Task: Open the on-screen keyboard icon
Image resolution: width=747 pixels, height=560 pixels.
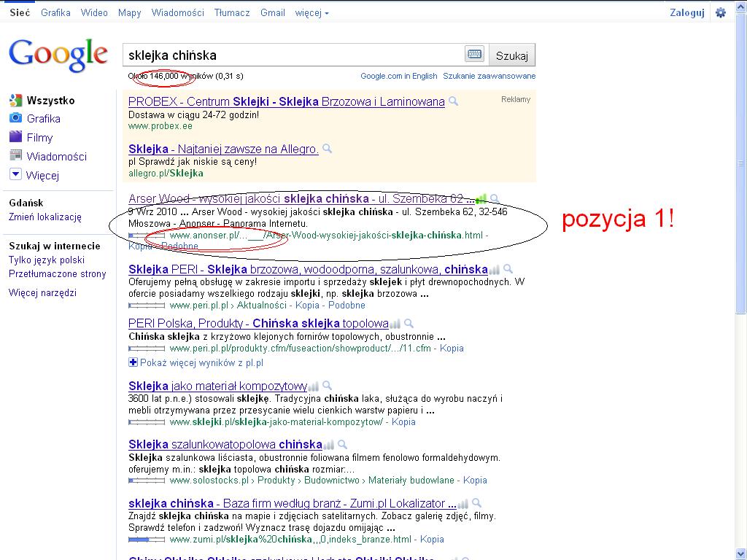Action: click(x=474, y=54)
